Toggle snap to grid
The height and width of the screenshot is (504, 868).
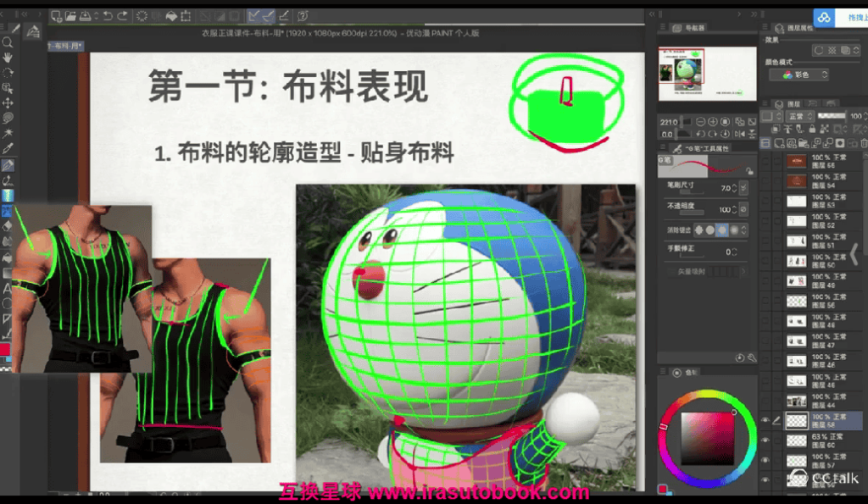(x=283, y=16)
